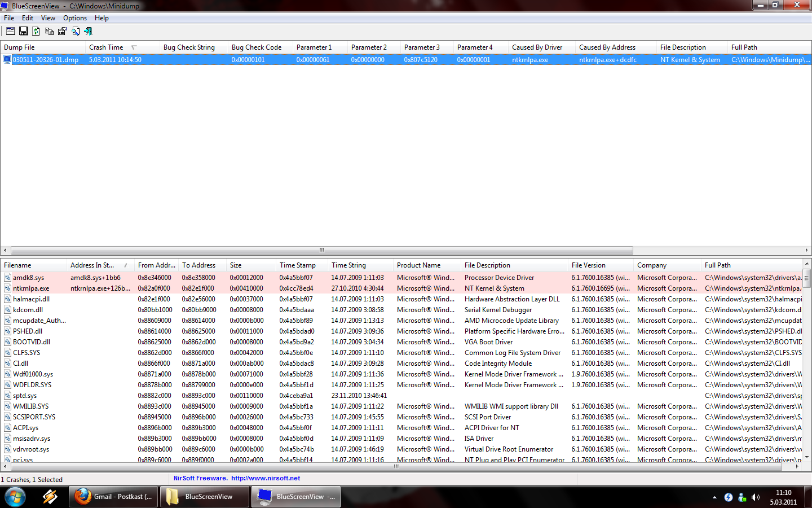Click the Save Selected Items floppy icon

pos(24,31)
